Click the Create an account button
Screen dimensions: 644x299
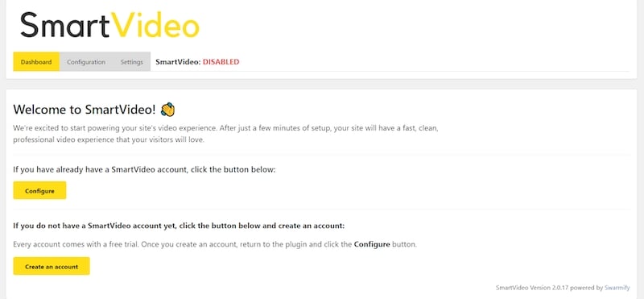pos(52,266)
